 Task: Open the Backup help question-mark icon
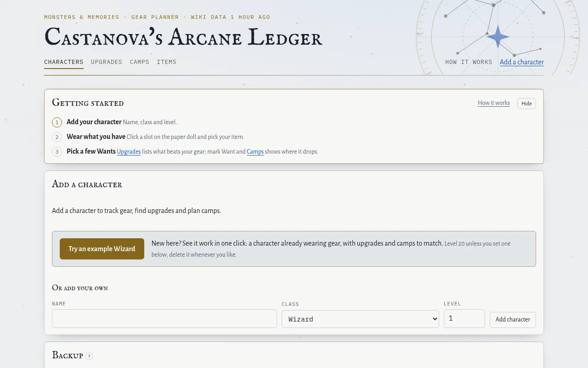click(90, 356)
